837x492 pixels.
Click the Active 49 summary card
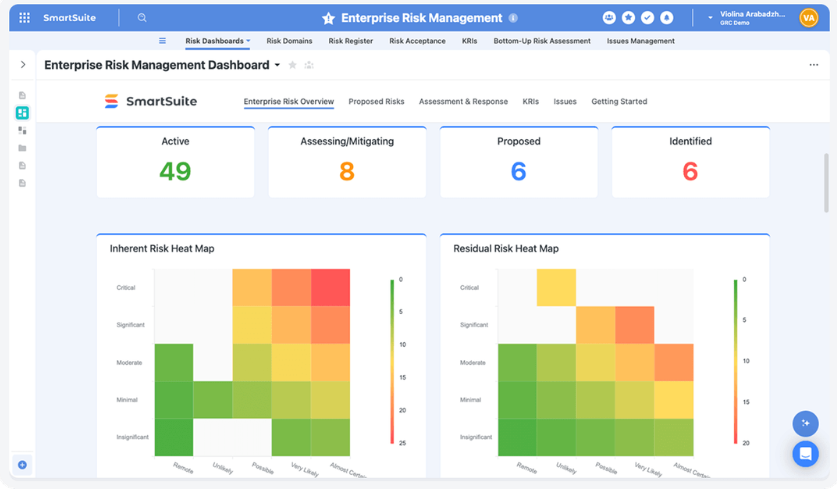coord(176,162)
